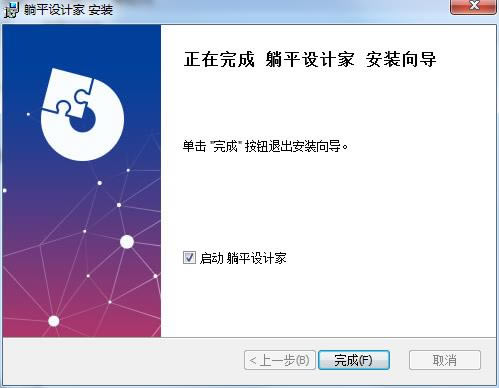The width and height of the screenshot is (499, 388).
Task: Click the empty grey bar left of 上一步
Action: click(123, 360)
